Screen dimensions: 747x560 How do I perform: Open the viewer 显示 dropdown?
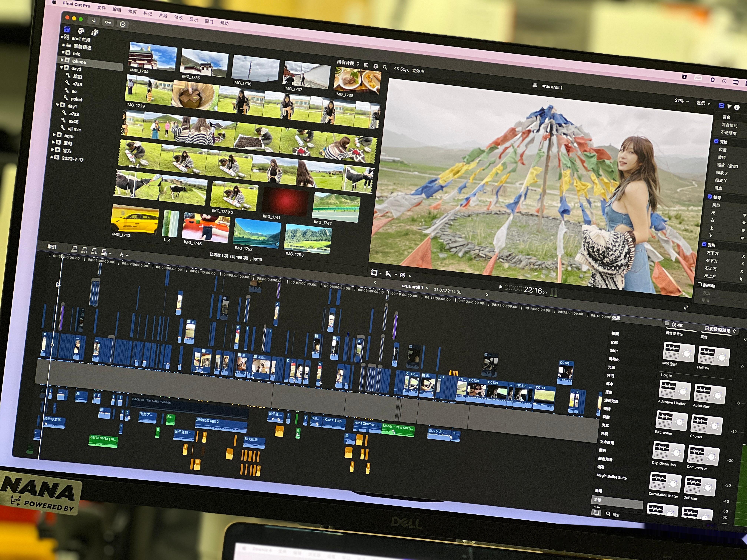(703, 103)
